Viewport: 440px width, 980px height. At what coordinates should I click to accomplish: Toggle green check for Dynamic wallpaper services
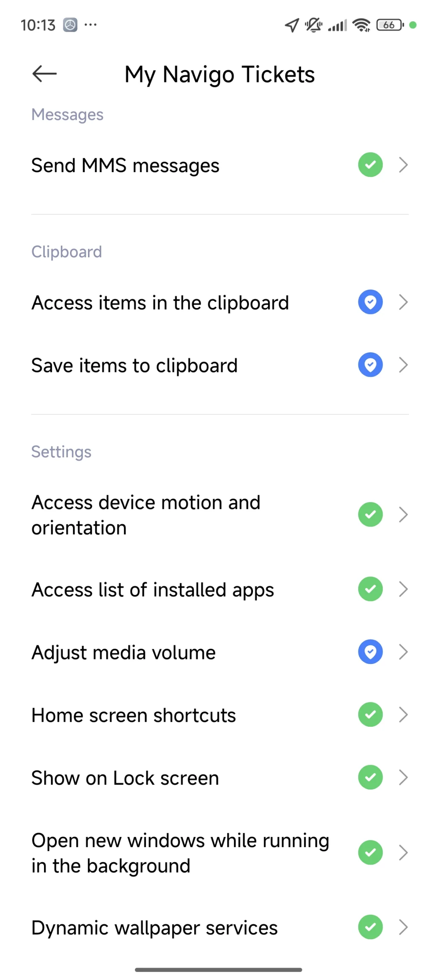click(x=370, y=927)
